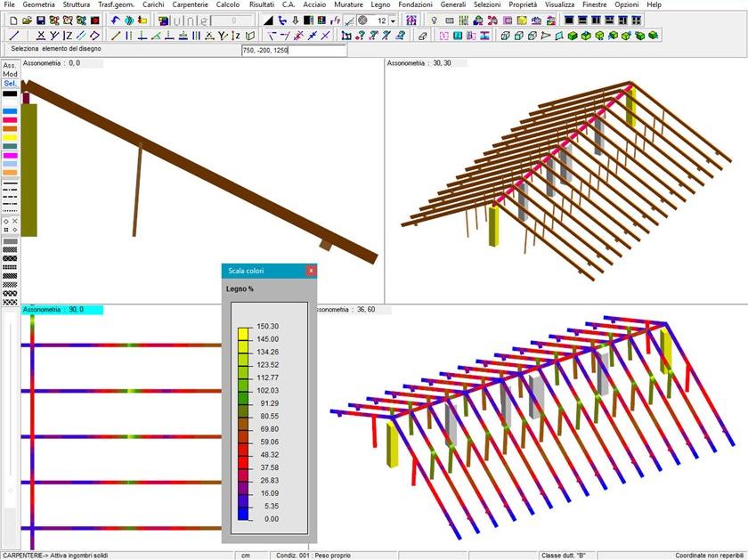Click the blue undo arrow icon
The image size is (748, 560).
116,20
